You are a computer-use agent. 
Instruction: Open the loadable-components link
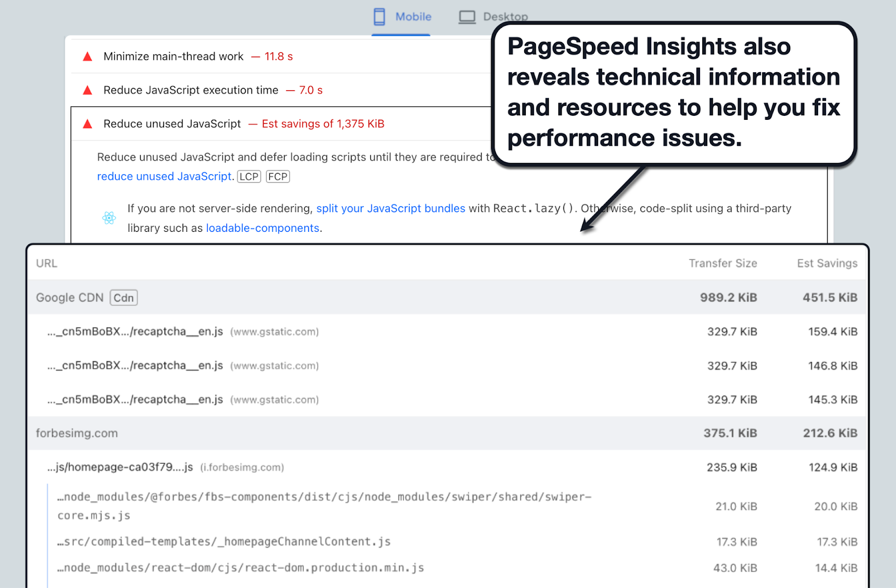[x=263, y=228]
